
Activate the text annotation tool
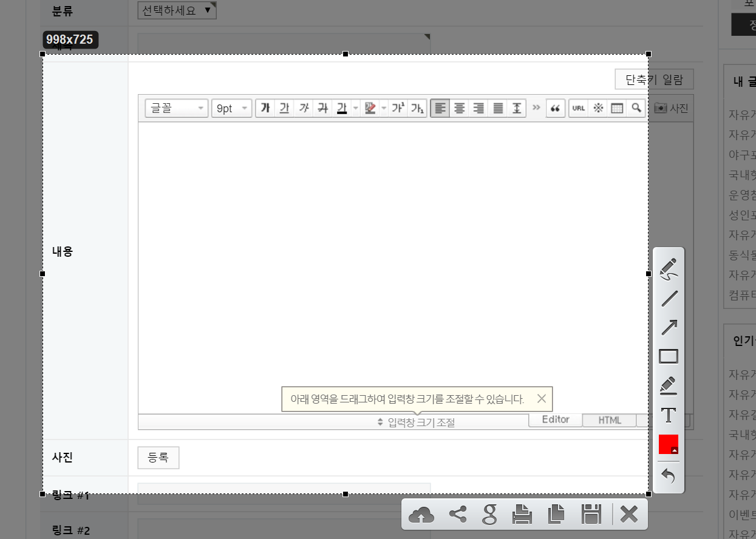668,415
